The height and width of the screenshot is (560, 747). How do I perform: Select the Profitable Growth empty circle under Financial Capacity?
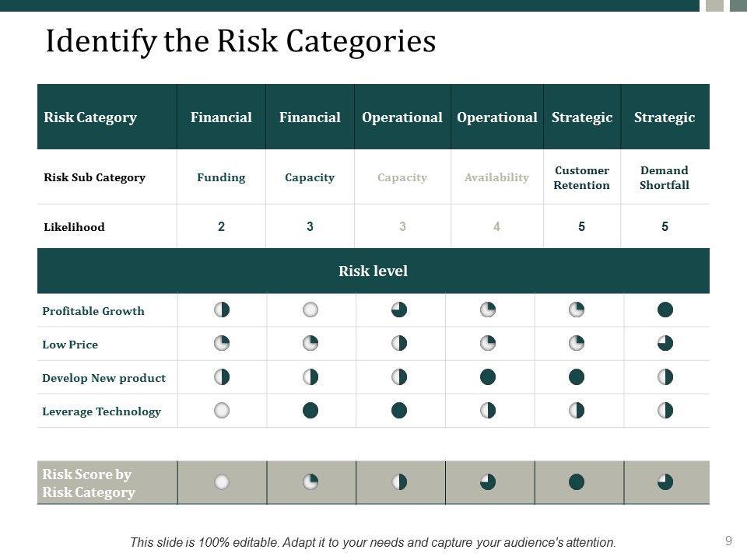(x=310, y=310)
